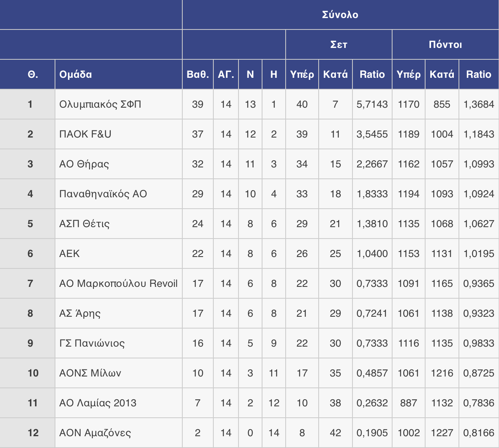The image size is (499, 448).
Task: Click the Η column header
Action: click(x=274, y=74)
